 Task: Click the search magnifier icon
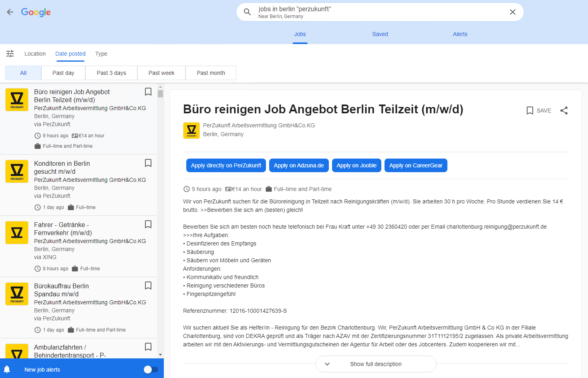pos(247,12)
